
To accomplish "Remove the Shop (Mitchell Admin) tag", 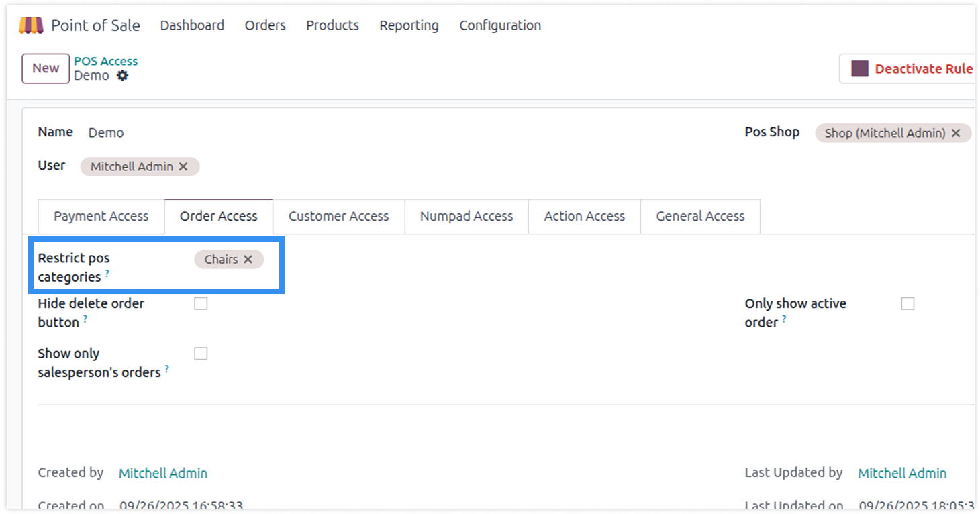I will [x=956, y=133].
